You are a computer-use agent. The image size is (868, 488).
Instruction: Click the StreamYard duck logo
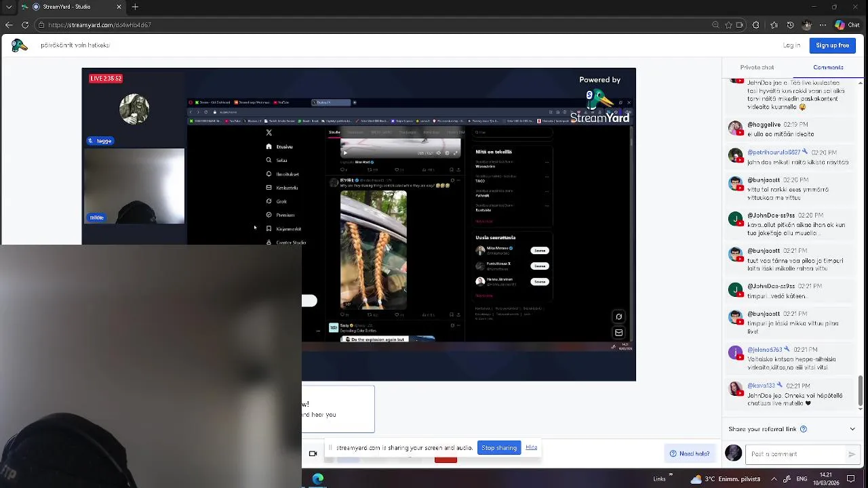pyautogui.click(x=19, y=45)
